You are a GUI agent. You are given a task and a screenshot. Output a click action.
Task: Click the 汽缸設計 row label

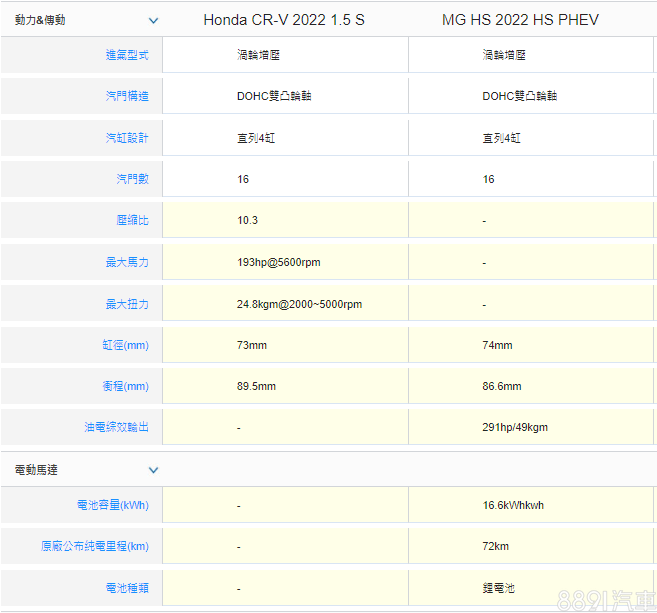click(127, 138)
